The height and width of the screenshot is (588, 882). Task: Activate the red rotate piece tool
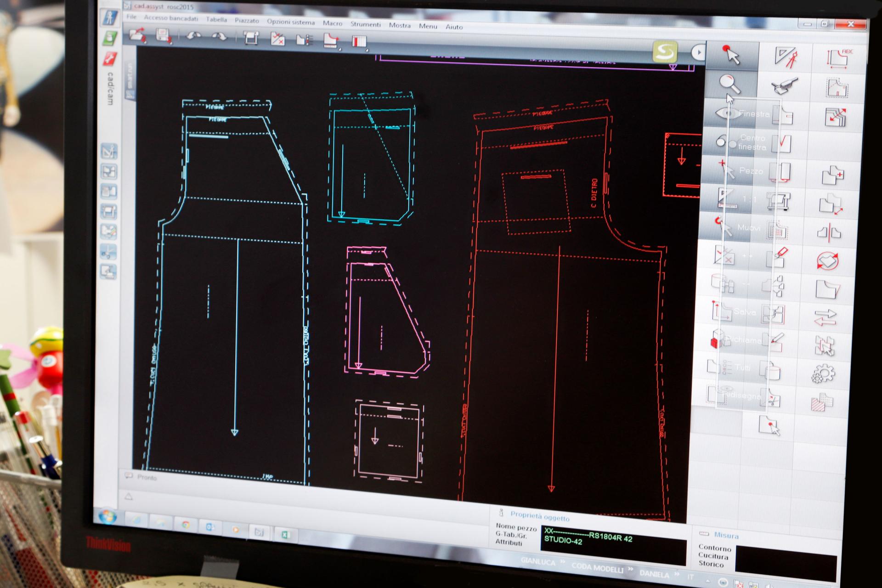[x=828, y=261]
